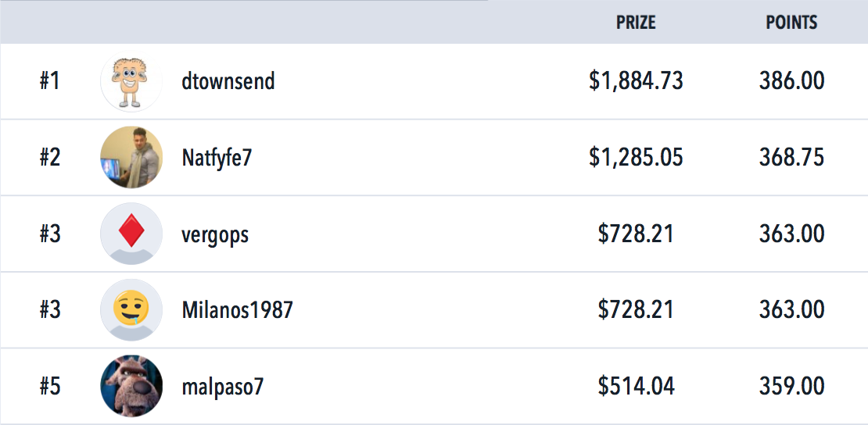This screenshot has width=868, height=425.
Task: Click the #2 rank label
Action: [50, 158]
